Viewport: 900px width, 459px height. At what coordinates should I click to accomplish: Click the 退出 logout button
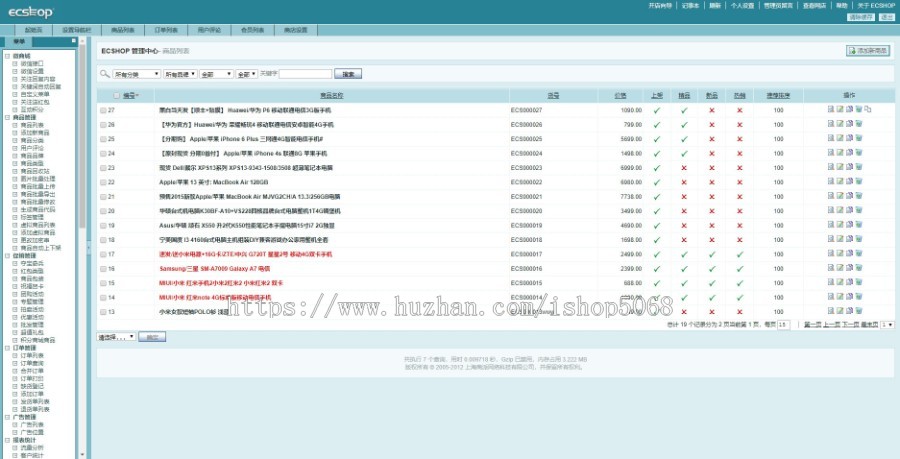tap(886, 17)
